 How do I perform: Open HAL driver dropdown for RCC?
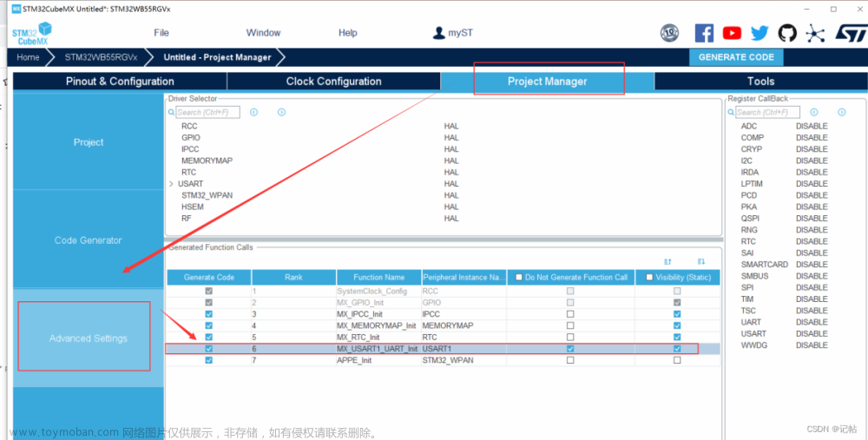(451, 126)
